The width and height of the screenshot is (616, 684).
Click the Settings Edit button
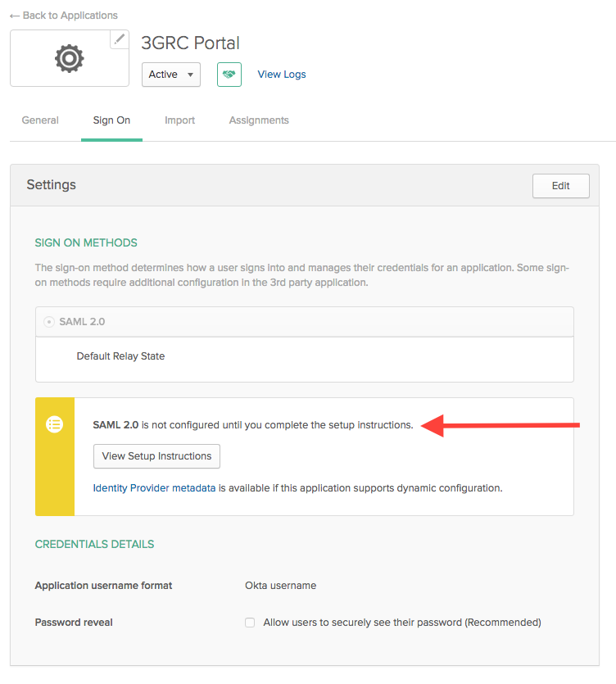click(x=560, y=186)
